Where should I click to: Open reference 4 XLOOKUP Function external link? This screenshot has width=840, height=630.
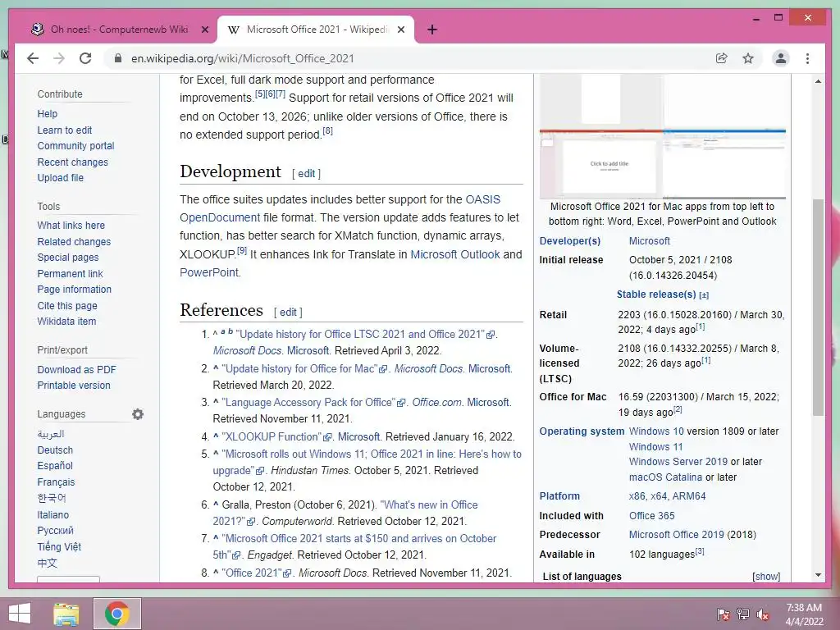coord(276,436)
